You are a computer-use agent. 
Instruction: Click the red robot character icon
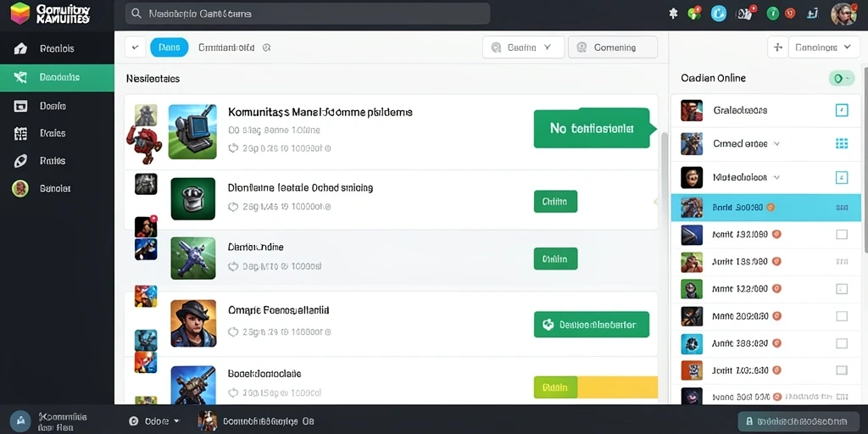click(x=143, y=144)
